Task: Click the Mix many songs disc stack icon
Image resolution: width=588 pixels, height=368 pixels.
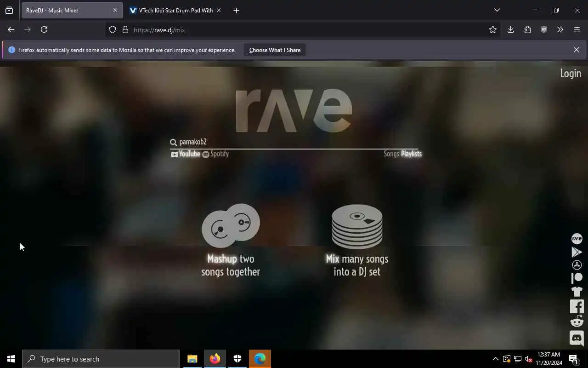Action: (357, 226)
